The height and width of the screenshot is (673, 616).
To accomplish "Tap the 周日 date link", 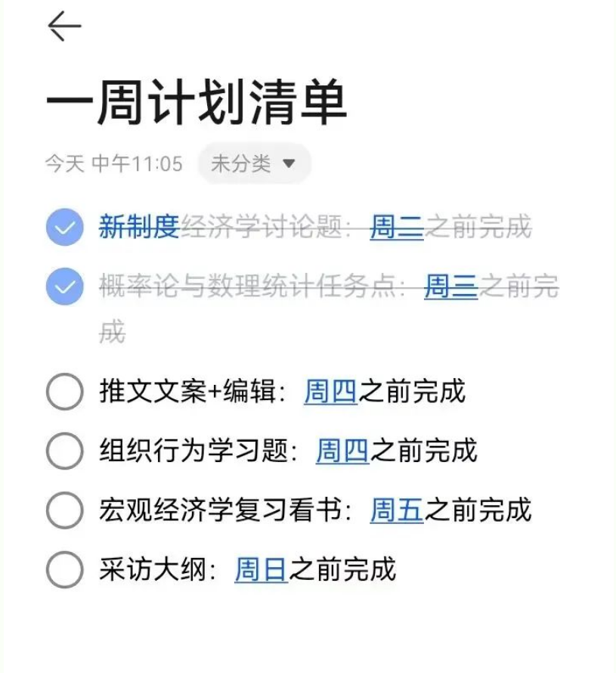I will click(262, 569).
